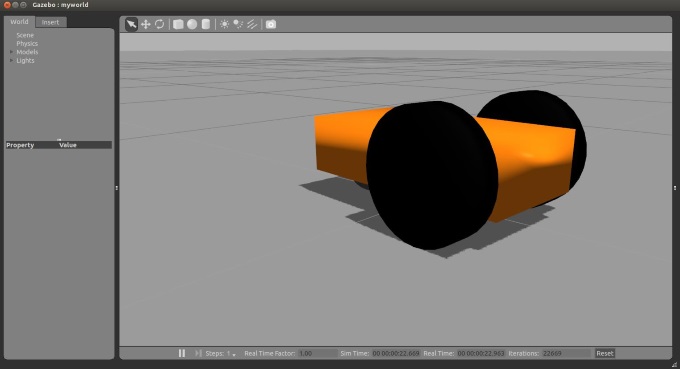This screenshot has height=369, width=680.
Task: Switch to the Insert tab
Action: coord(50,23)
